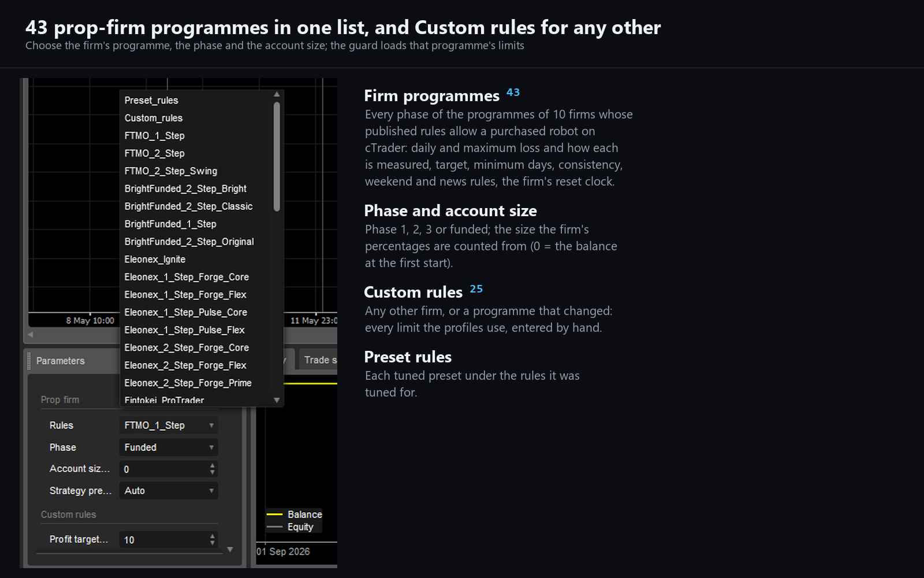The width and height of the screenshot is (924, 578).
Task: Select the FTMO_2_Step_Swing list option
Action: pyautogui.click(x=196, y=171)
